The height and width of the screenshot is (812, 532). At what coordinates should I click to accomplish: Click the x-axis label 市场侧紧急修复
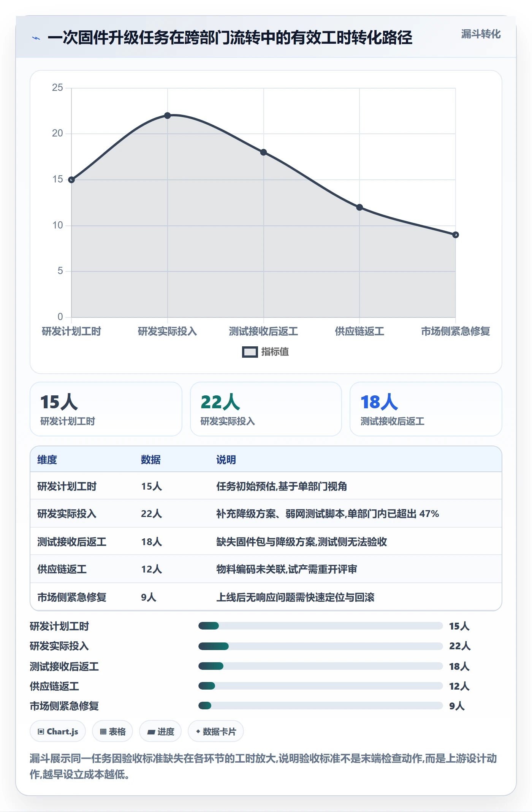[456, 331]
